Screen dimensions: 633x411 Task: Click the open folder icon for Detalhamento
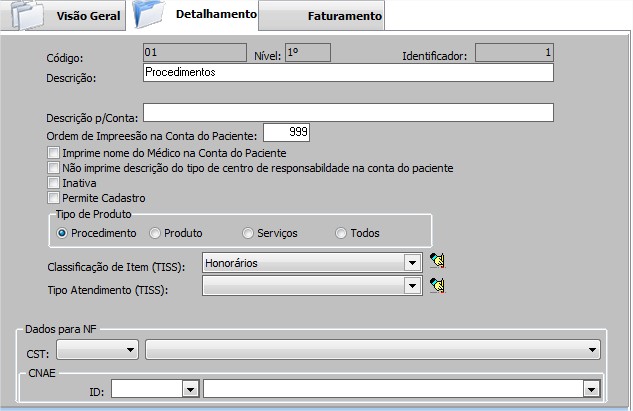tap(152, 15)
